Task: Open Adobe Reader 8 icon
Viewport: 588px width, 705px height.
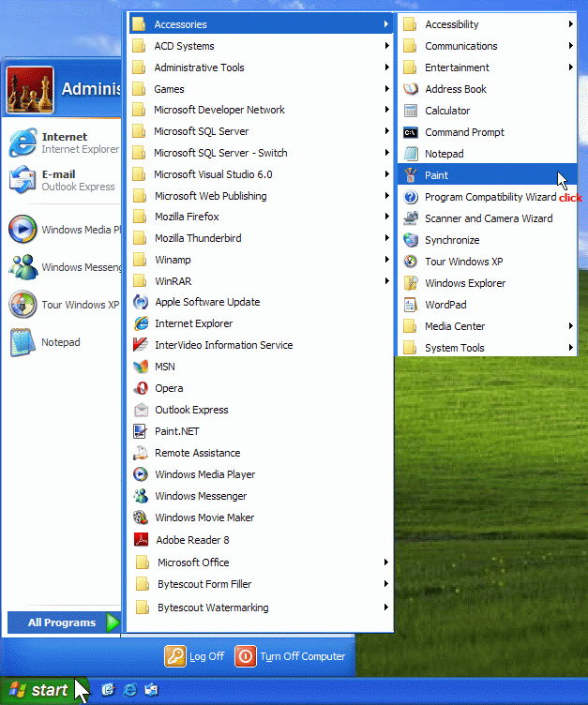Action: click(x=141, y=539)
